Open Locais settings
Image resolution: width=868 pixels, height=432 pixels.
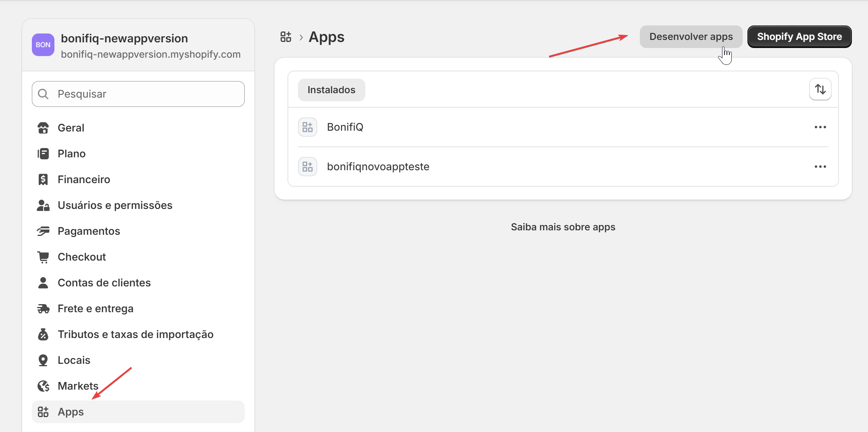click(x=138, y=360)
